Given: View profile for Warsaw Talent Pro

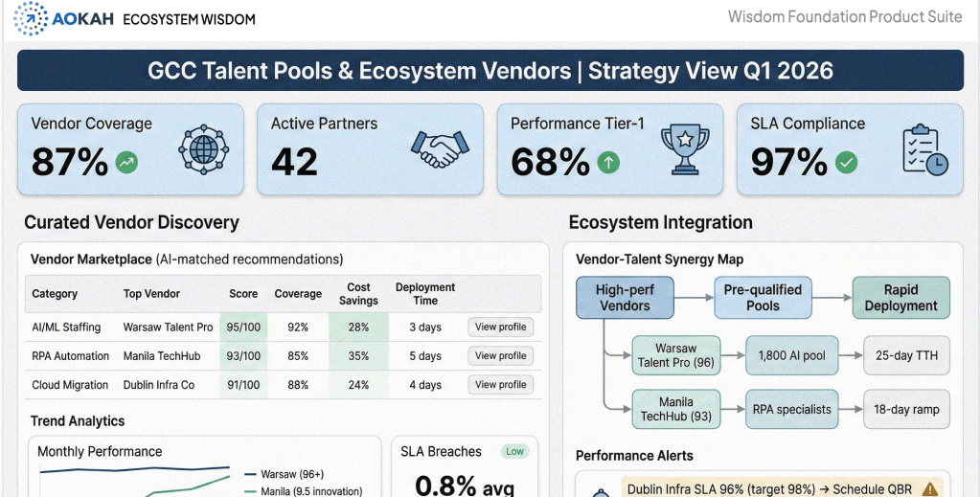Looking at the screenshot, I should (500, 328).
